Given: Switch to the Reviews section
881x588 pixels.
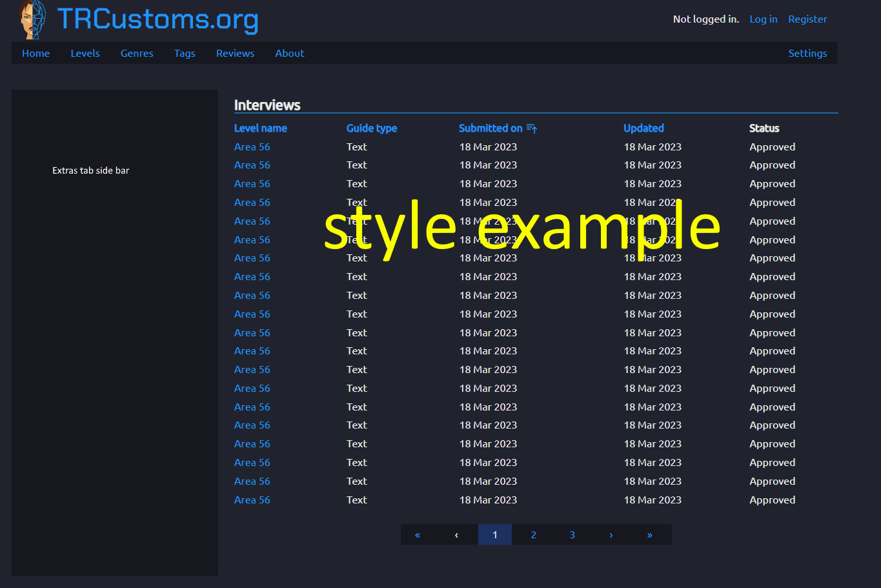Looking at the screenshot, I should click(235, 53).
